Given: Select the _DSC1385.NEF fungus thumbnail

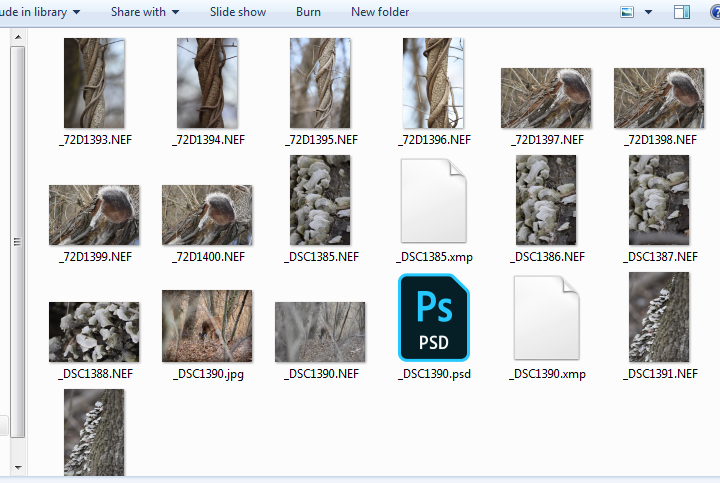Looking at the screenshot, I should coord(320,200).
